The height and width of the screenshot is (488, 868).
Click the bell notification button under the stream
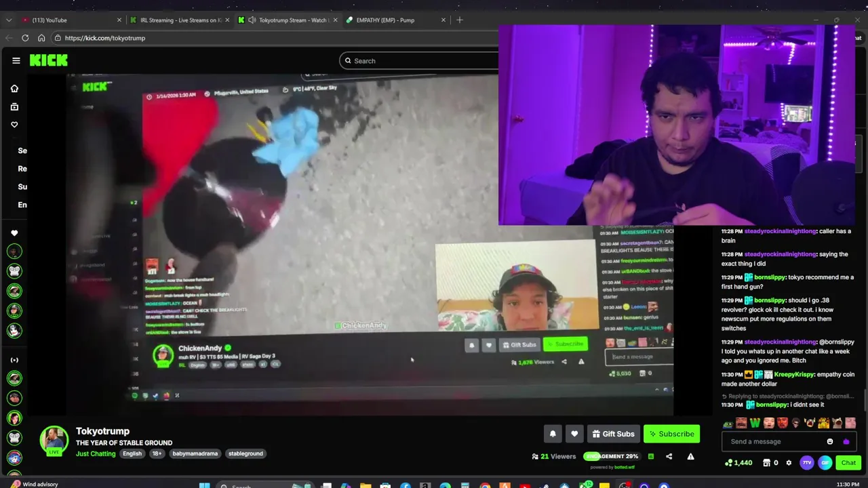(553, 434)
